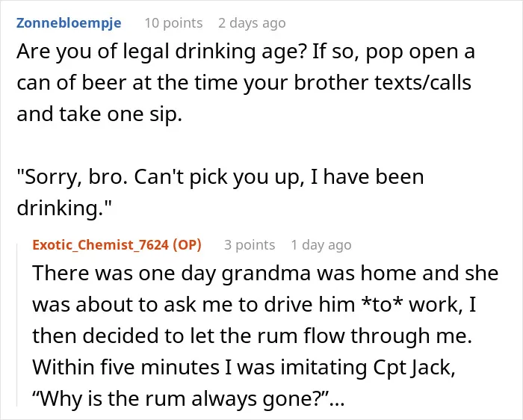Image resolution: width=523 pixels, height=420 pixels.
Task: Click the quote "Why is the rum always gone?"
Action: tap(181, 398)
